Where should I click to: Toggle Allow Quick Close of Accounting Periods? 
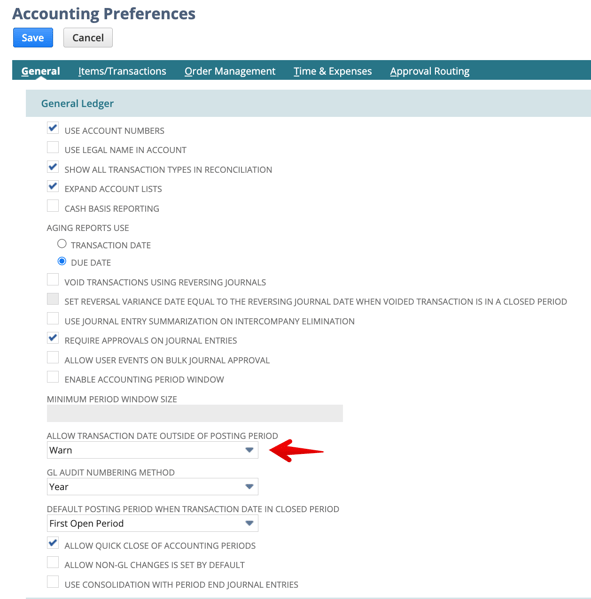(53, 542)
